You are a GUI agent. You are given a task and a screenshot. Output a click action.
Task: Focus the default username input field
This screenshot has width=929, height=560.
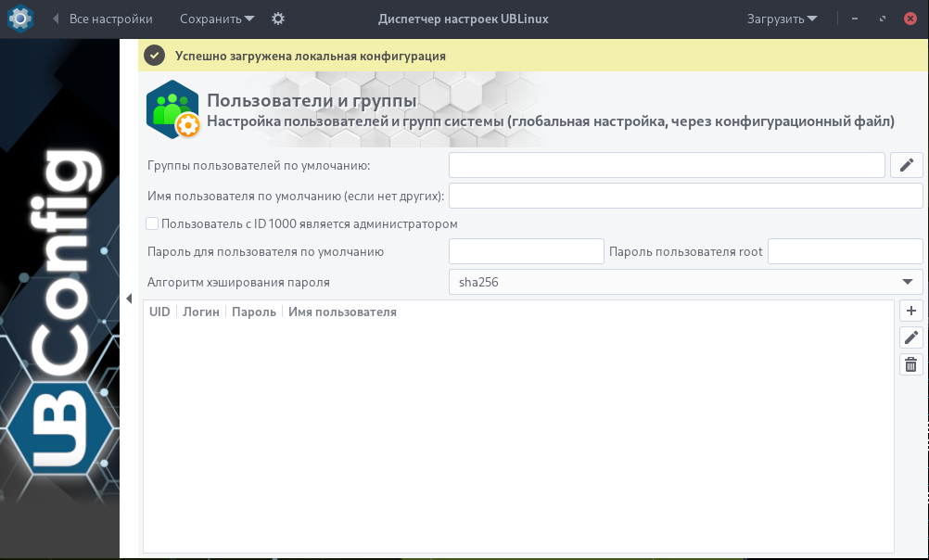point(685,196)
